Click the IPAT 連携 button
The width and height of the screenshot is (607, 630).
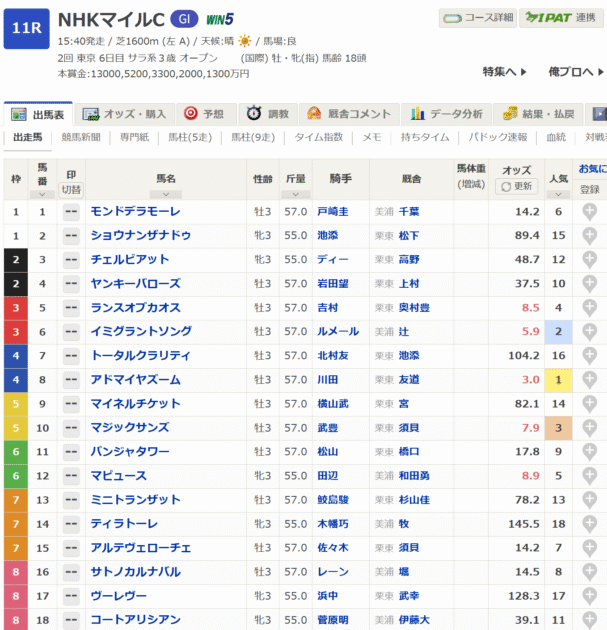click(561, 18)
